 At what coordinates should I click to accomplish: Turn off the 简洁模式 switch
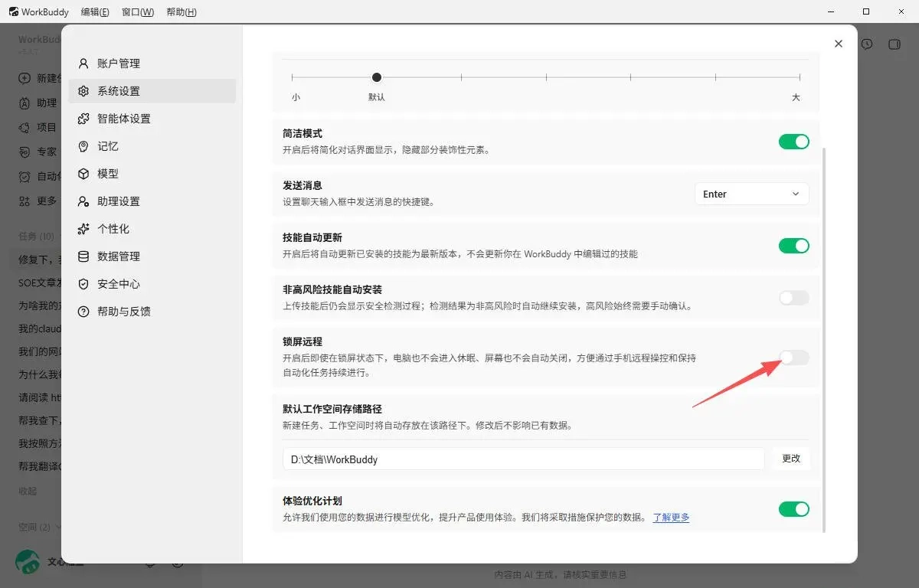tap(794, 142)
